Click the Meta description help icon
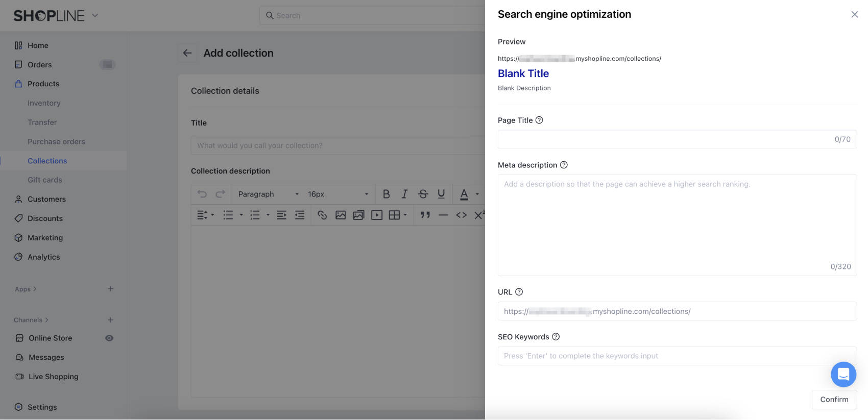Viewport: 868px width, 420px height. point(564,165)
